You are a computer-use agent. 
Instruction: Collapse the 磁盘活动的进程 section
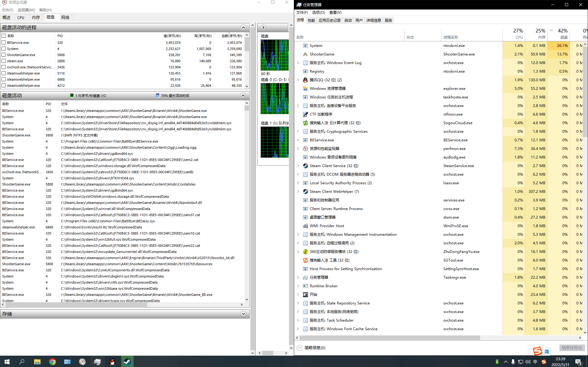point(243,27)
